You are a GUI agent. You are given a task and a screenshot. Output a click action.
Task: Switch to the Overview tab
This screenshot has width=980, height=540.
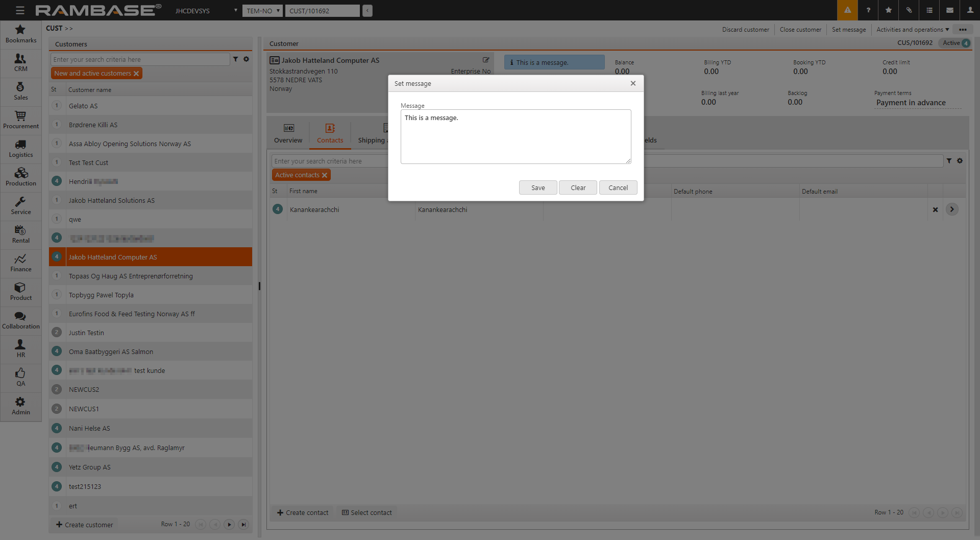pyautogui.click(x=288, y=133)
